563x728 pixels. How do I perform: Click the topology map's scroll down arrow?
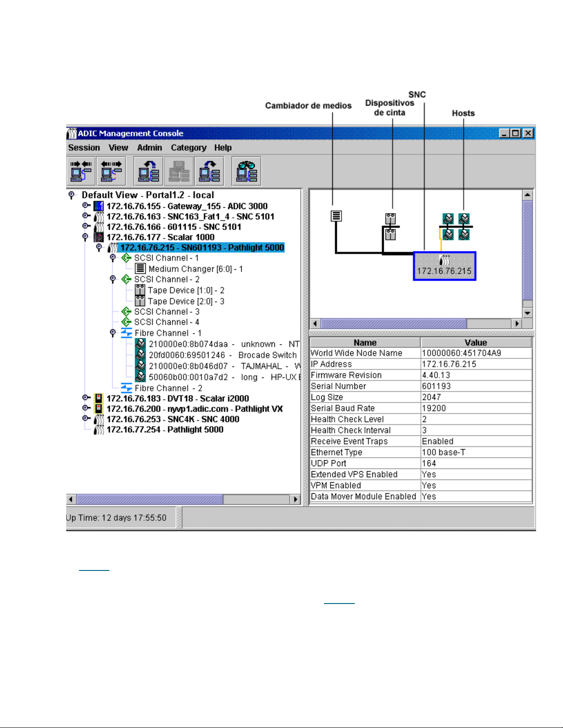coord(528,313)
